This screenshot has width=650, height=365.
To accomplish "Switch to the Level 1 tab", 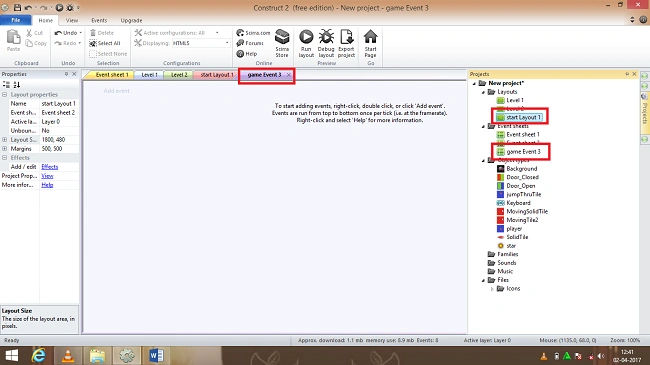I will pos(149,75).
